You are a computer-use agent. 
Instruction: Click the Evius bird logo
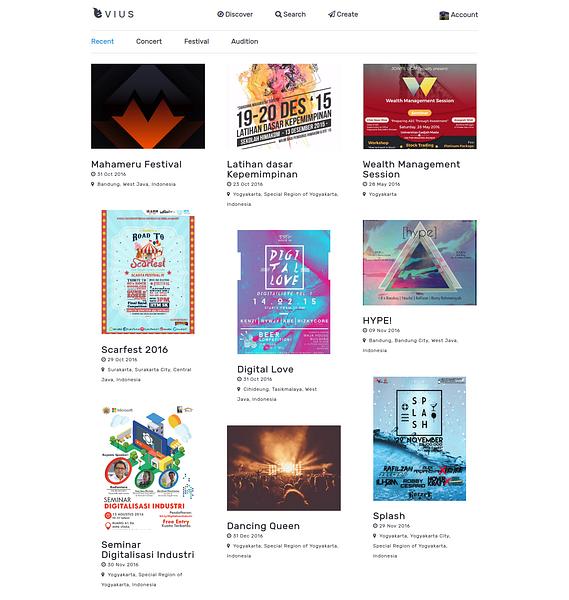coord(98,13)
